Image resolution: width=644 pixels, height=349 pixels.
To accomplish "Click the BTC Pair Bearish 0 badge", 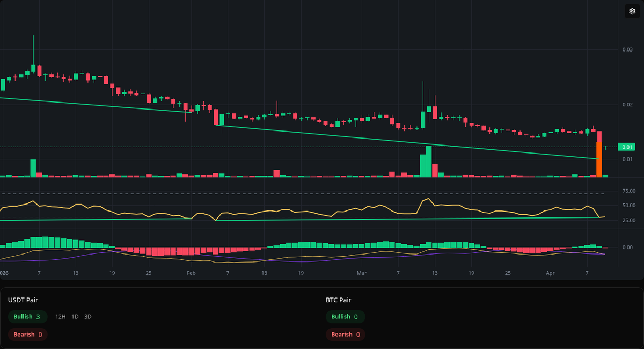I will click(x=345, y=335).
